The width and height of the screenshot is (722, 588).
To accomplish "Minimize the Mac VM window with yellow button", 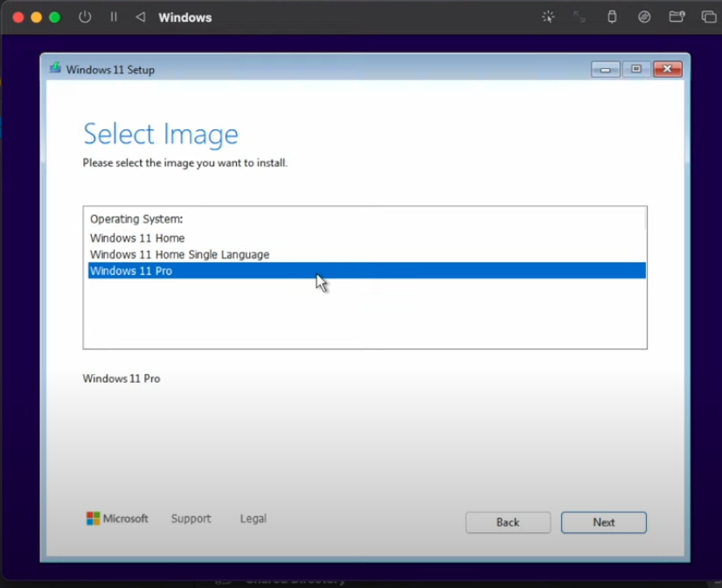I will [37, 17].
